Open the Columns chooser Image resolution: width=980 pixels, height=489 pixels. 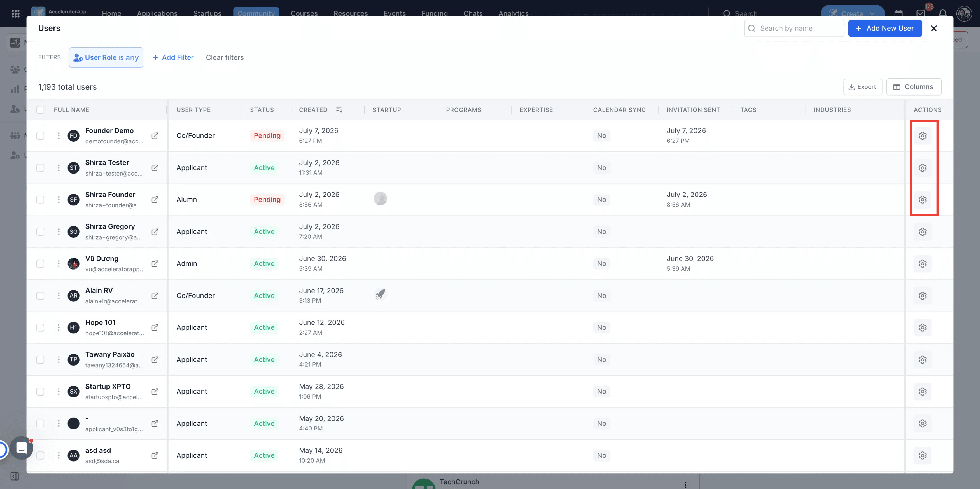click(x=913, y=87)
